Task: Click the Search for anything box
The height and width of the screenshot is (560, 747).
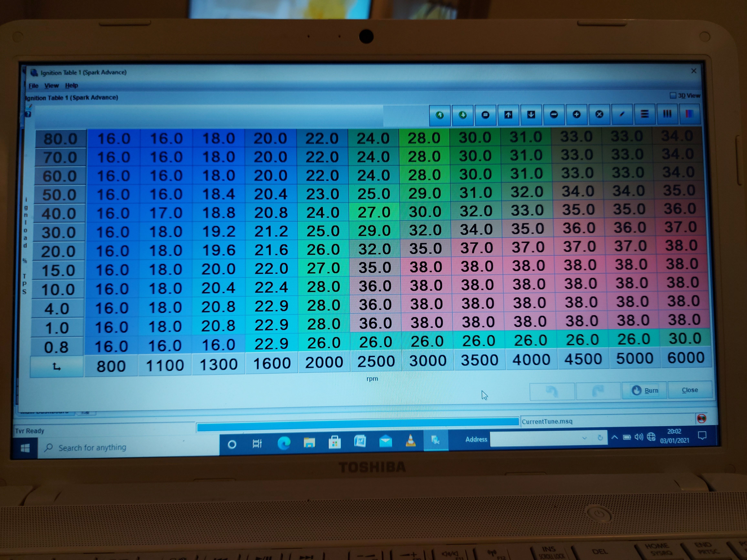Action: tap(128, 447)
